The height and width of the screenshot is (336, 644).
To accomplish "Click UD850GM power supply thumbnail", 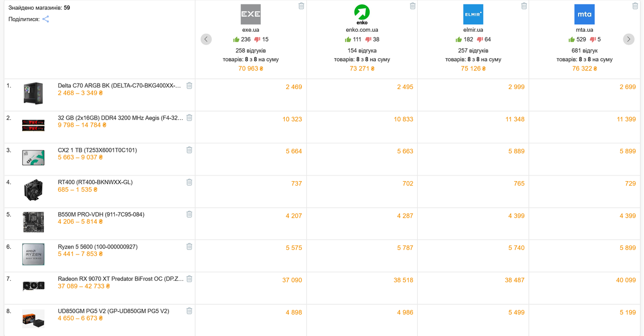I will [x=33, y=318].
